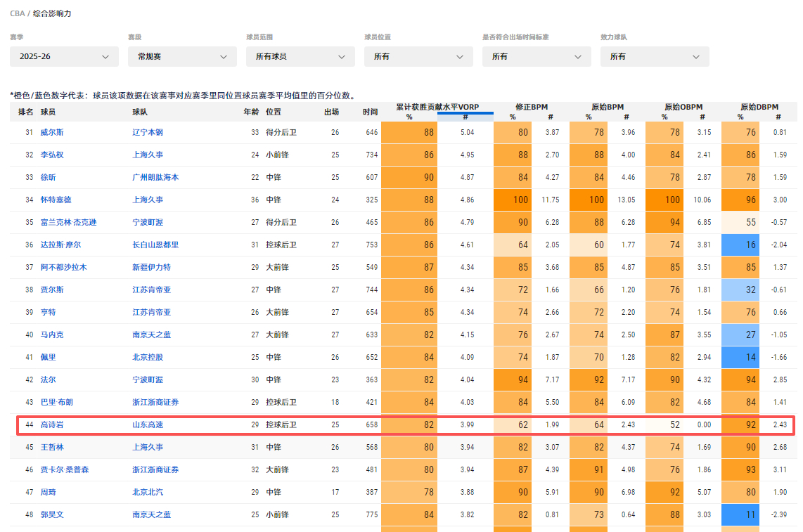Open player 怀特塞德 profile

pyautogui.click(x=56, y=200)
